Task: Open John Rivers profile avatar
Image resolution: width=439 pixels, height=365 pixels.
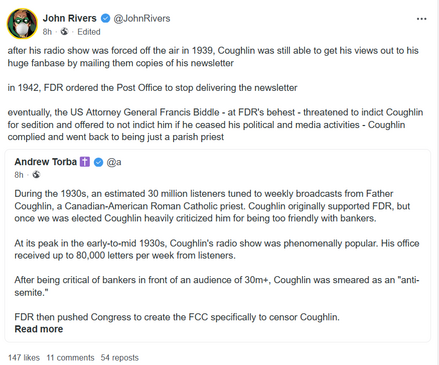Action: click(x=22, y=23)
